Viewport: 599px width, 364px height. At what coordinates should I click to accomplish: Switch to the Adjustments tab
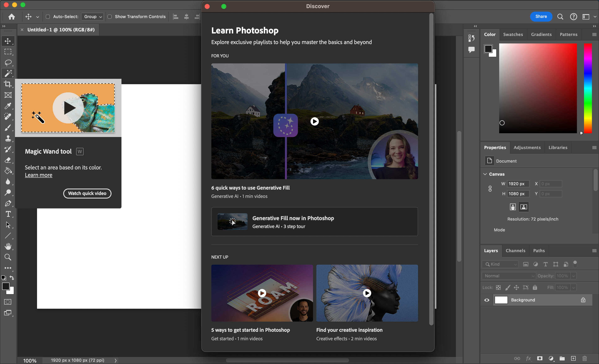[527, 148]
